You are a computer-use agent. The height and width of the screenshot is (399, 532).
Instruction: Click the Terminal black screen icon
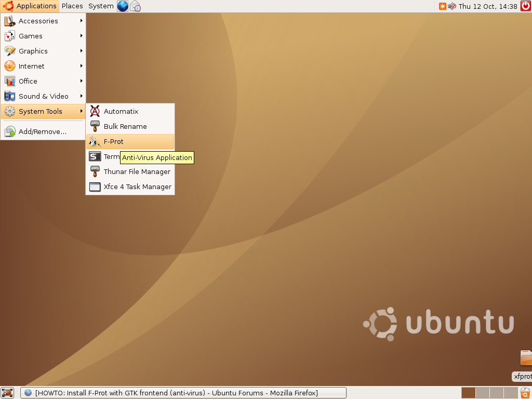click(x=95, y=156)
